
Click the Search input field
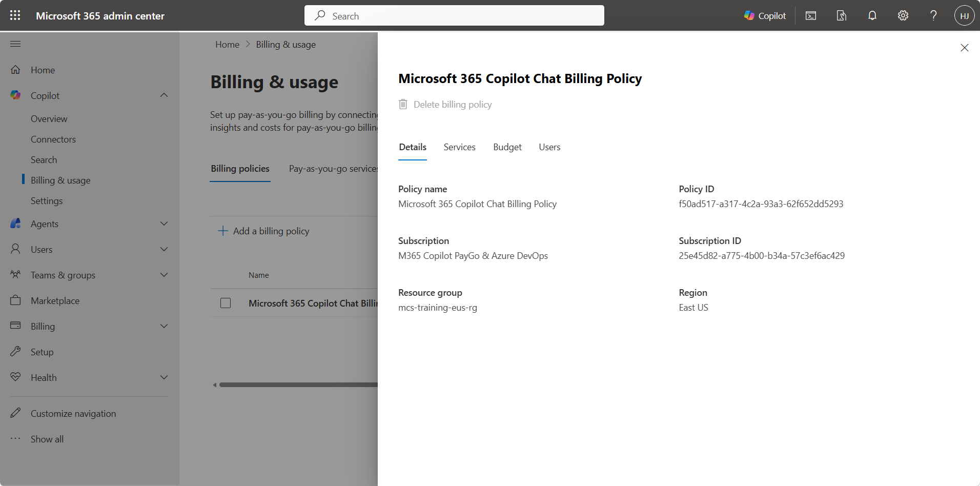454,16
